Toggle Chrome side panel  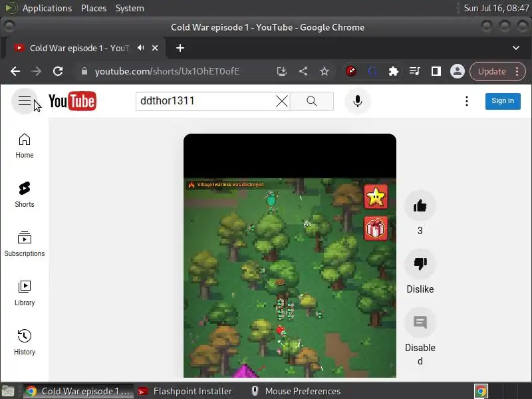coord(436,71)
